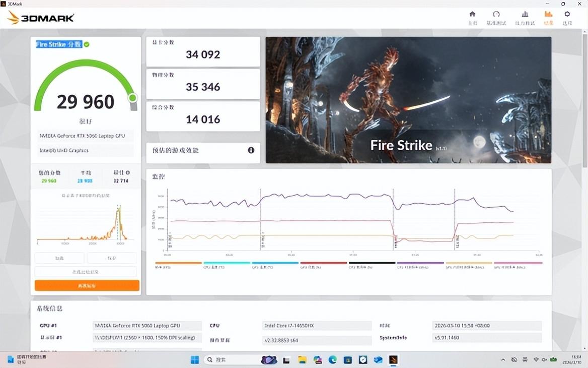Click the Save button under the score histogram
Viewport: 588px width, 368px height.
pyautogui.click(x=111, y=258)
